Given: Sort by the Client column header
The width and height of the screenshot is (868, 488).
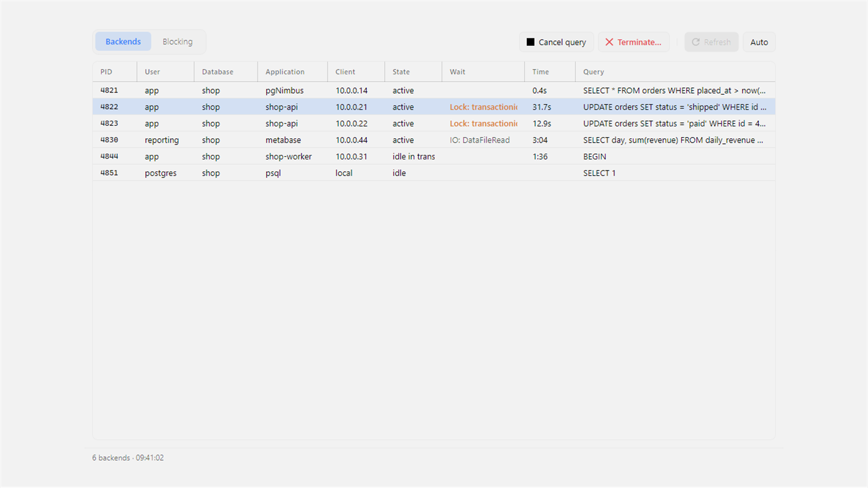Looking at the screenshot, I should [x=356, y=72].
